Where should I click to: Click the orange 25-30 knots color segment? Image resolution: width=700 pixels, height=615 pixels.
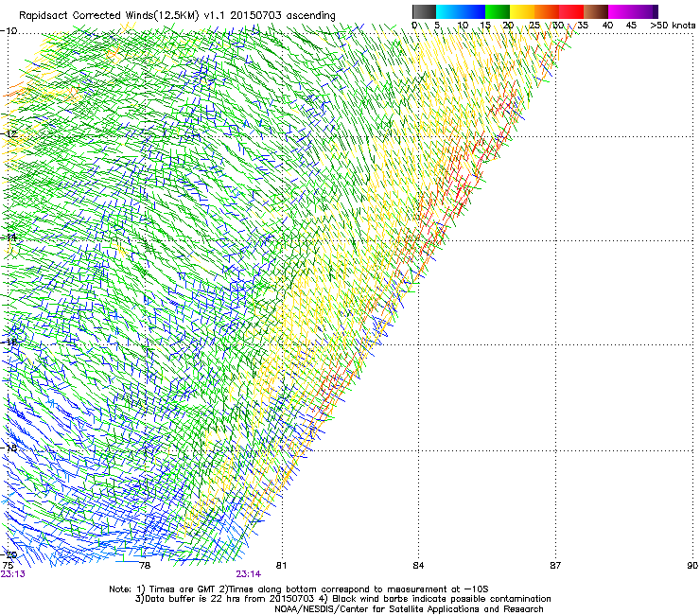pos(547,11)
